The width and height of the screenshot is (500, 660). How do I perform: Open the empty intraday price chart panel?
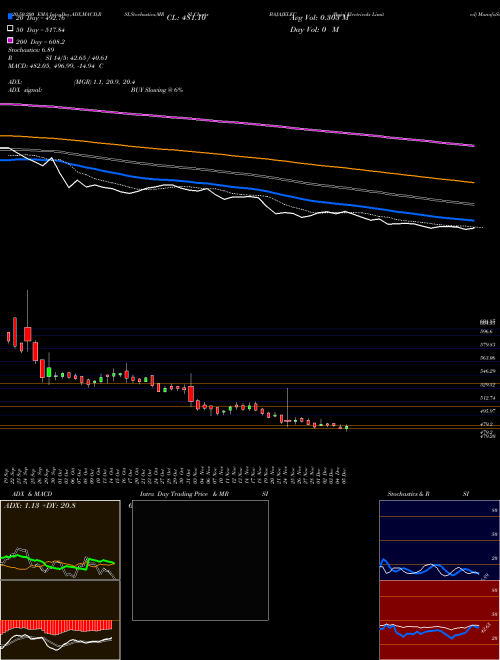click(x=200, y=560)
